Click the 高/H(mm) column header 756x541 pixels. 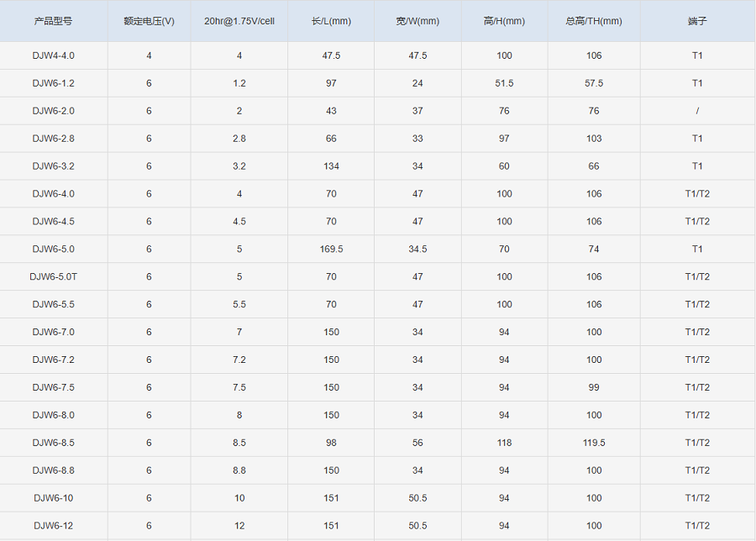[x=504, y=21]
